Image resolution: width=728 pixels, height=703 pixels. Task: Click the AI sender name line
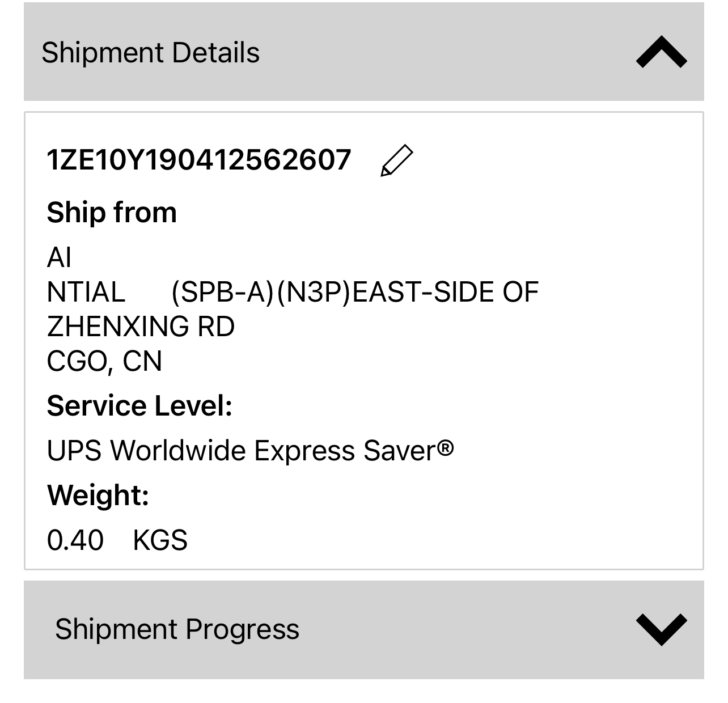[59, 258]
